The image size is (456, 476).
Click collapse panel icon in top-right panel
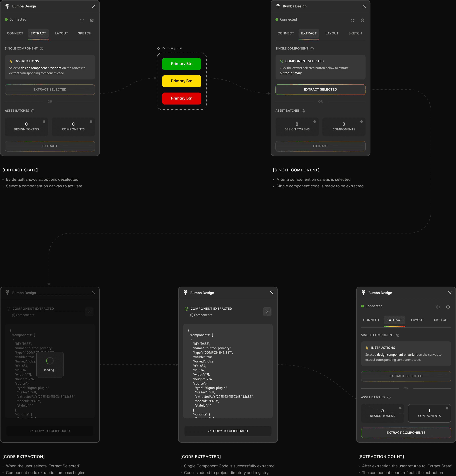pos(352,20)
